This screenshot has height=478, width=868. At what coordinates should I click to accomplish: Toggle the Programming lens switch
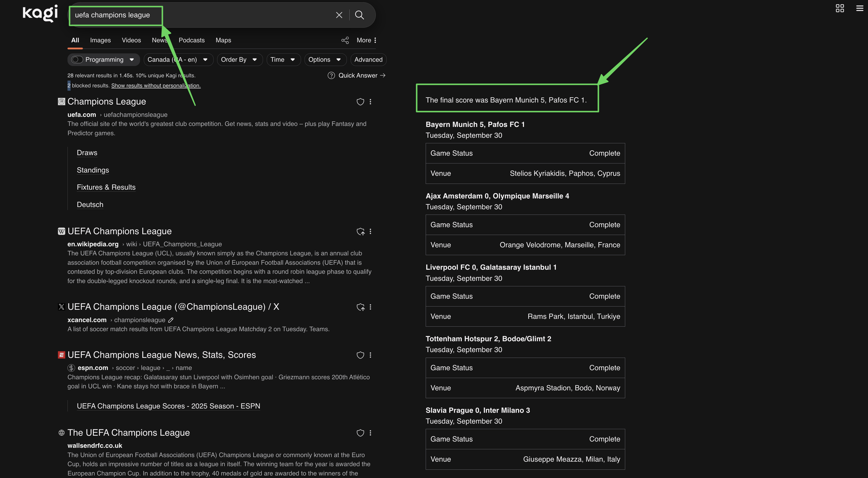tap(77, 60)
